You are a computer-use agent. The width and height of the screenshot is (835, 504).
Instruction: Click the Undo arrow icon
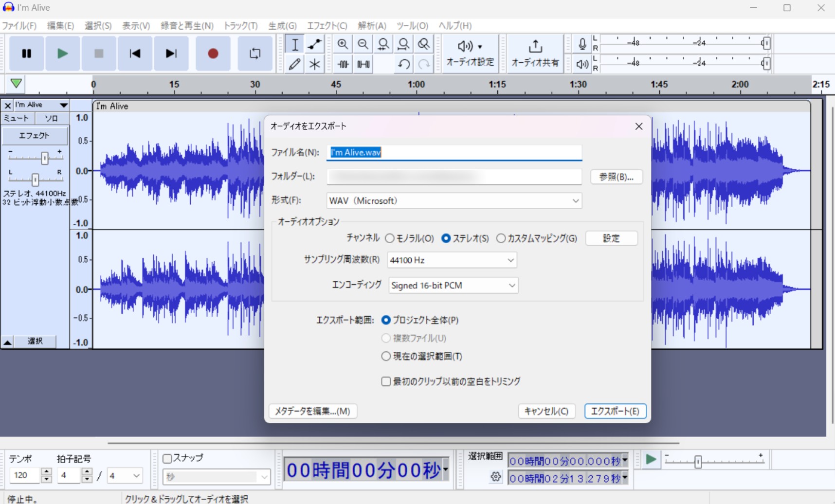403,64
